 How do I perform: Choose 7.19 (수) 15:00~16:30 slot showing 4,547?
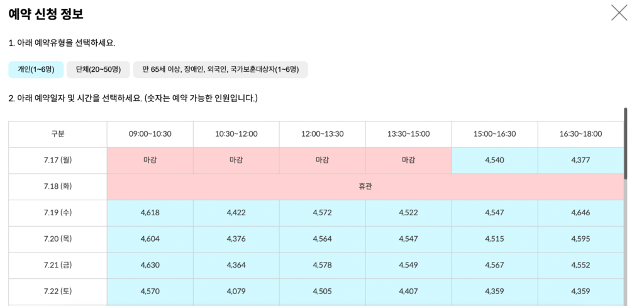pyautogui.click(x=494, y=213)
